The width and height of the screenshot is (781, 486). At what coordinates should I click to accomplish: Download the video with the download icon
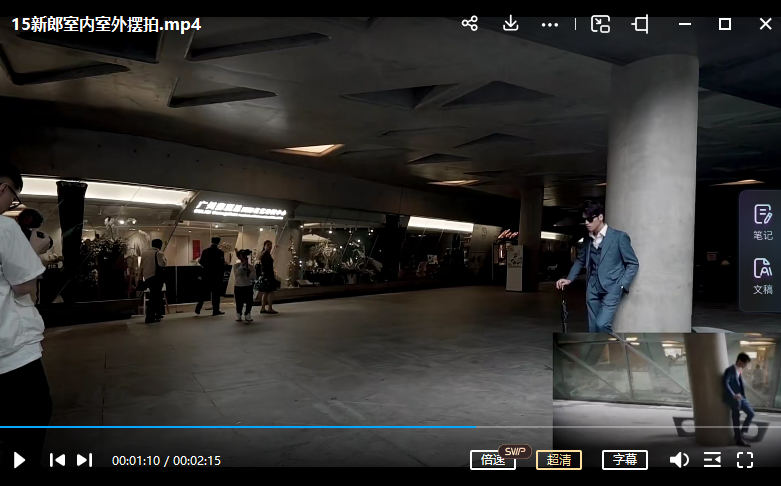pyautogui.click(x=510, y=24)
